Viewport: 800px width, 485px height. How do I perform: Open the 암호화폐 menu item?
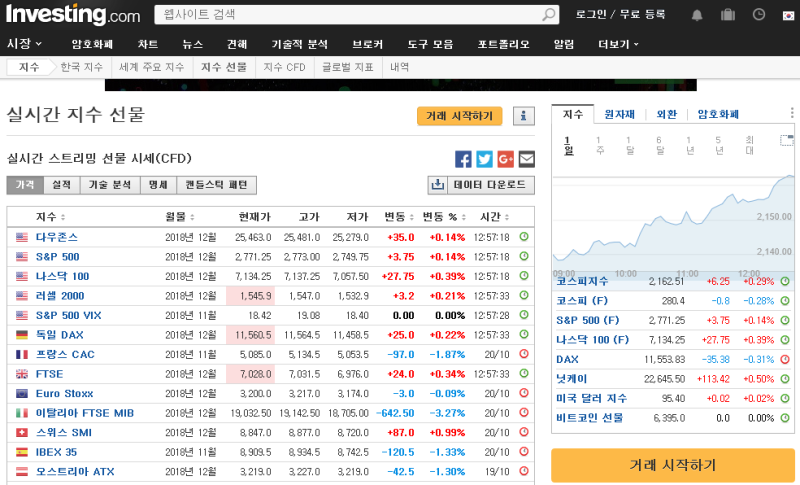[92, 44]
